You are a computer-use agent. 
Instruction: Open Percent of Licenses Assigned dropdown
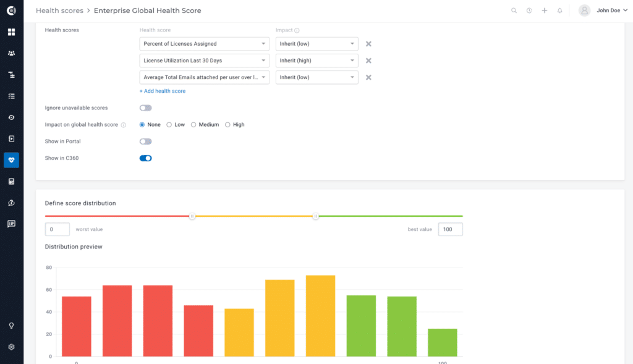pos(204,44)
